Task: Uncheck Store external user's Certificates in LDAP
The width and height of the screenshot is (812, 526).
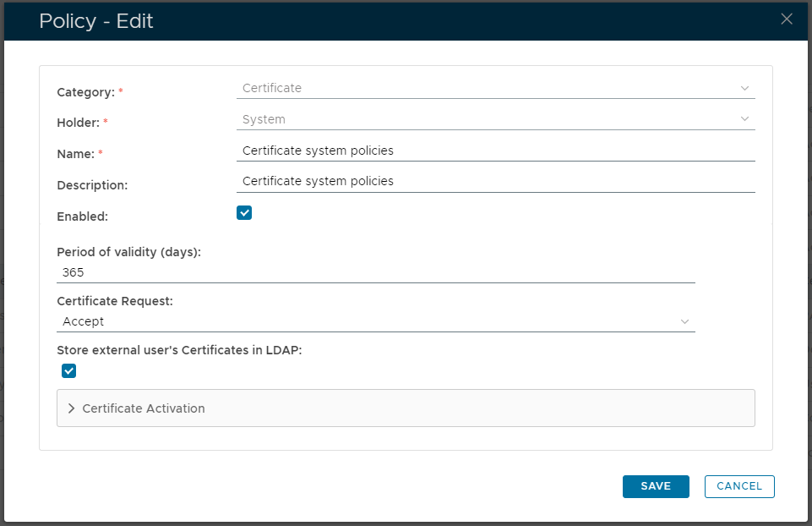Action: [x=69, y=370]
